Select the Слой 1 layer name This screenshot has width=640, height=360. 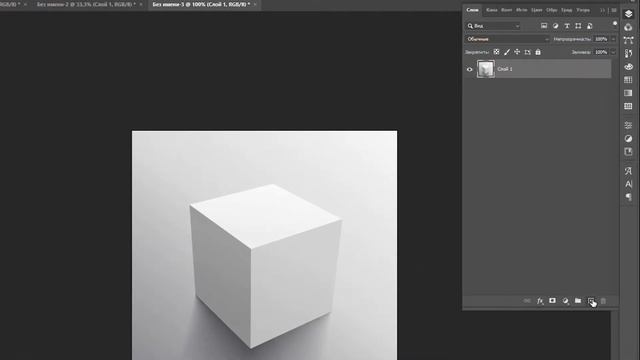pos(505,69)
